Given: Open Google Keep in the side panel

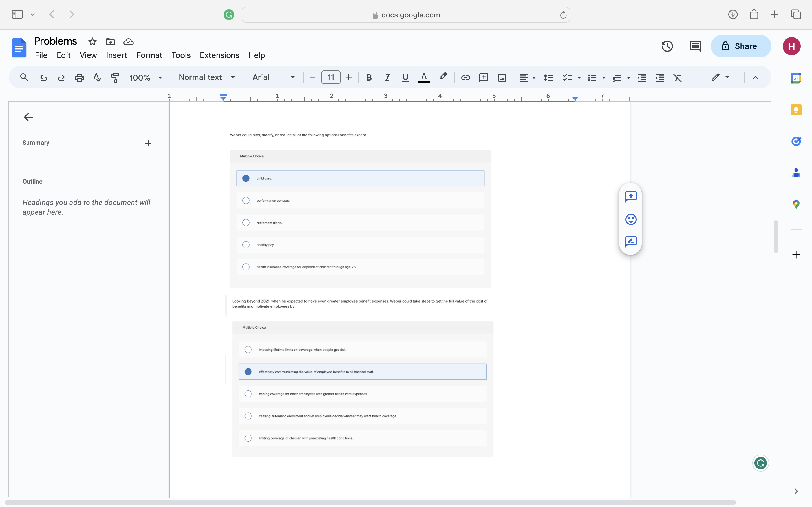Looking at the screenshot, I should [796, 110].
